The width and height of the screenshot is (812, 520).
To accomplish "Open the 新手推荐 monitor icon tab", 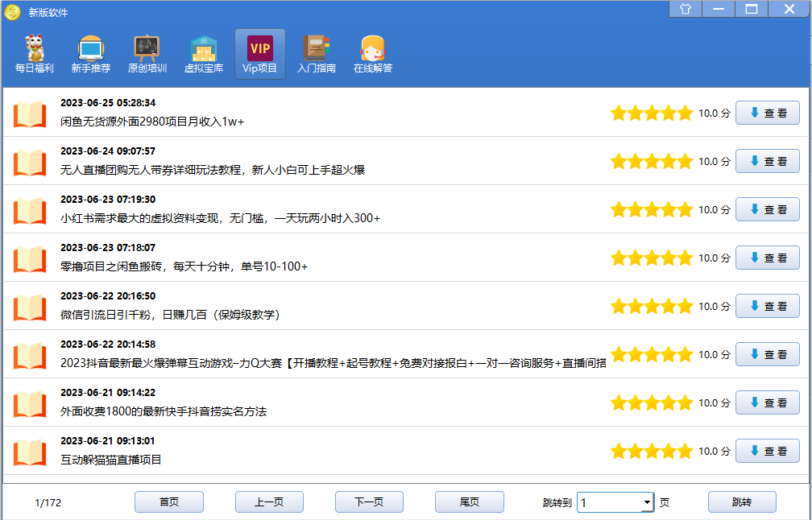I will [90, 54].
